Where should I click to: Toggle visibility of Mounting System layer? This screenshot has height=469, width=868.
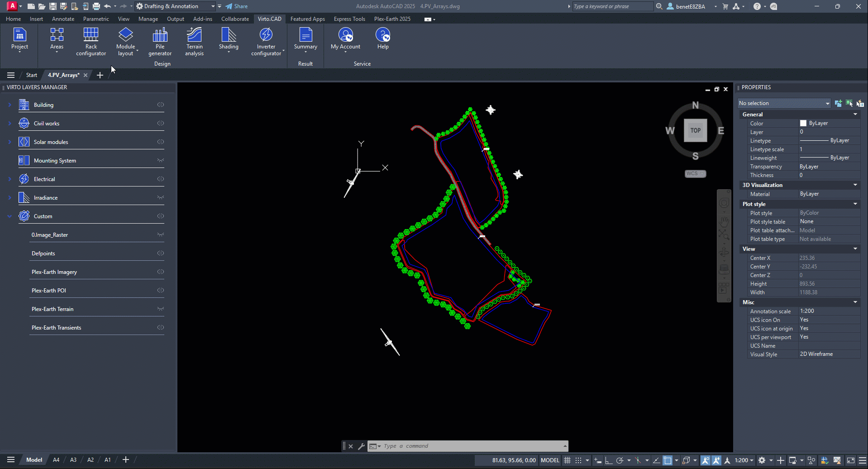click(x=161, y=160)
